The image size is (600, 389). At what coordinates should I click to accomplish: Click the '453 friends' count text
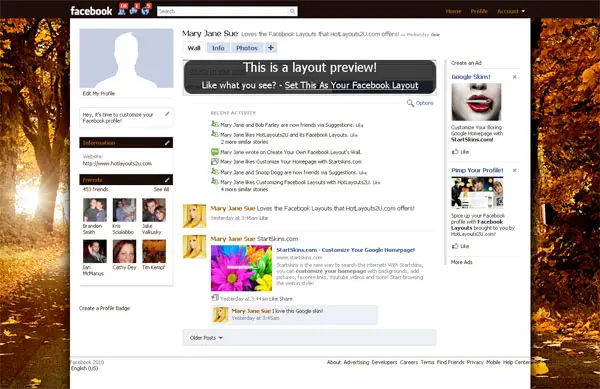pyautogui.click(x=95, y=189)
